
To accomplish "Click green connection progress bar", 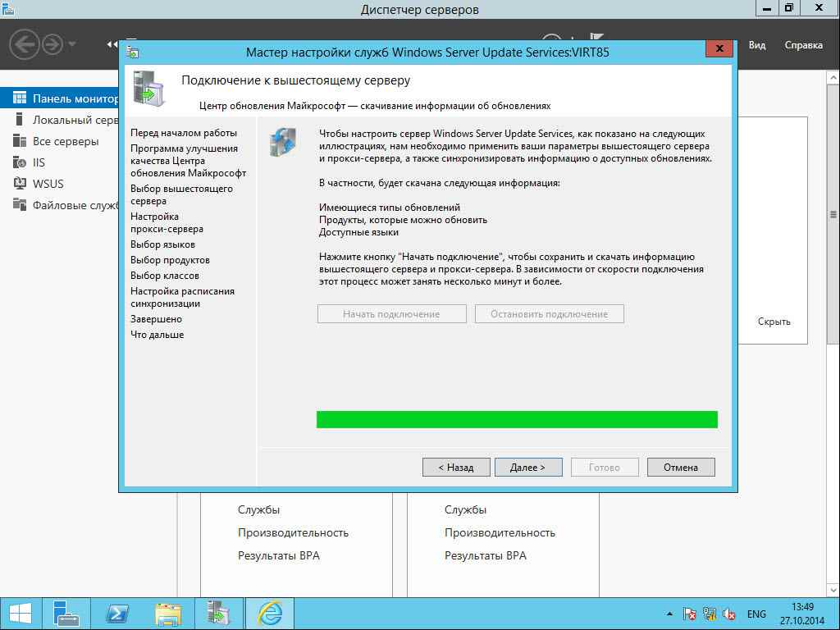I will coord(517,419).
